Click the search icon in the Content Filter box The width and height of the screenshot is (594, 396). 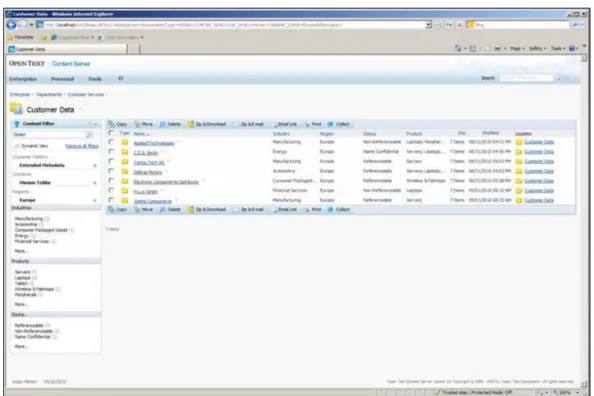(x=89, y=135)
